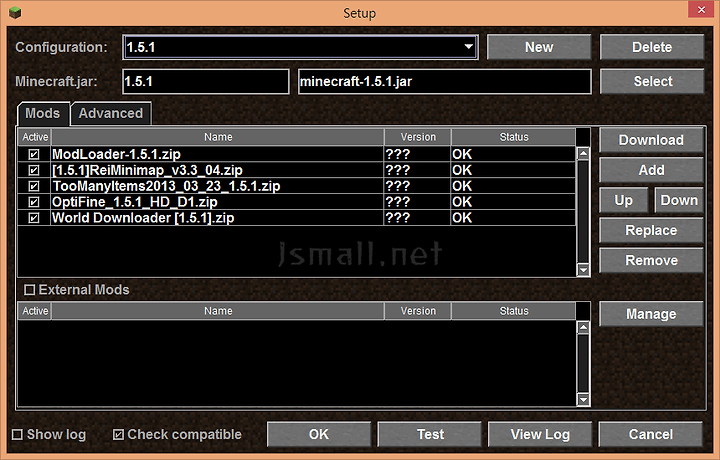Open the Advanced tab
Viewport: 720px width, 460px height.
click(x=111, y=113)
